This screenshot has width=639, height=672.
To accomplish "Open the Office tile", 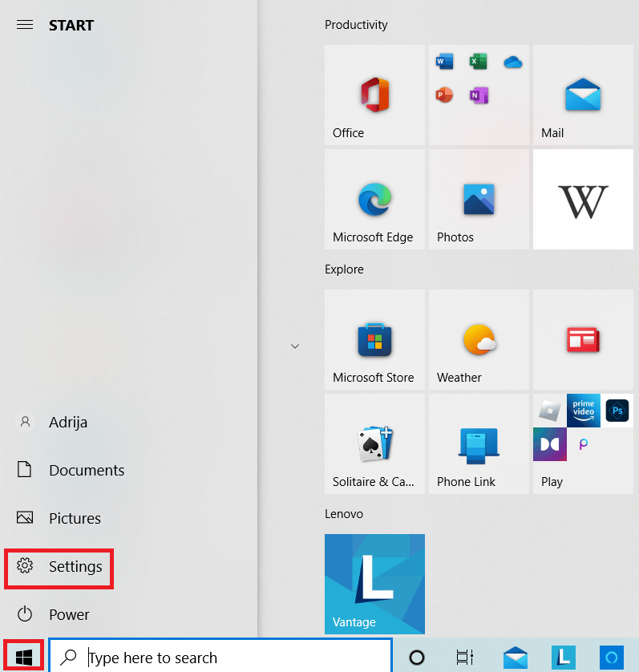I will pos(374,95).
